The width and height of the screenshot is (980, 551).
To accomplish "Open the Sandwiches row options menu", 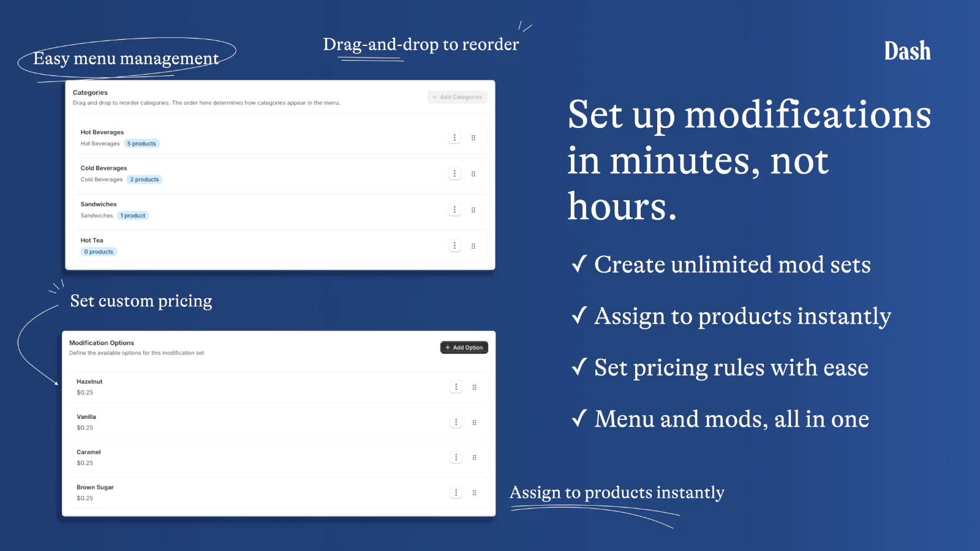I will click(454, 210).
